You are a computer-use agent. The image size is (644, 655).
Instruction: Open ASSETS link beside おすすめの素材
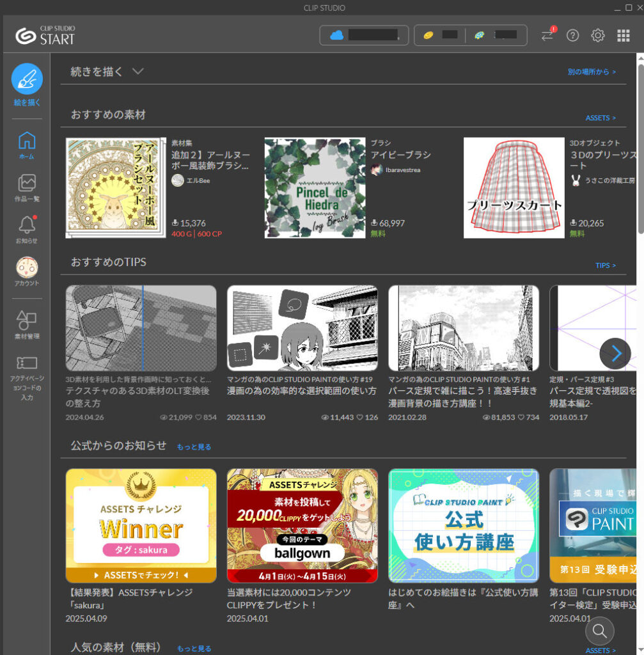[601, 118]
